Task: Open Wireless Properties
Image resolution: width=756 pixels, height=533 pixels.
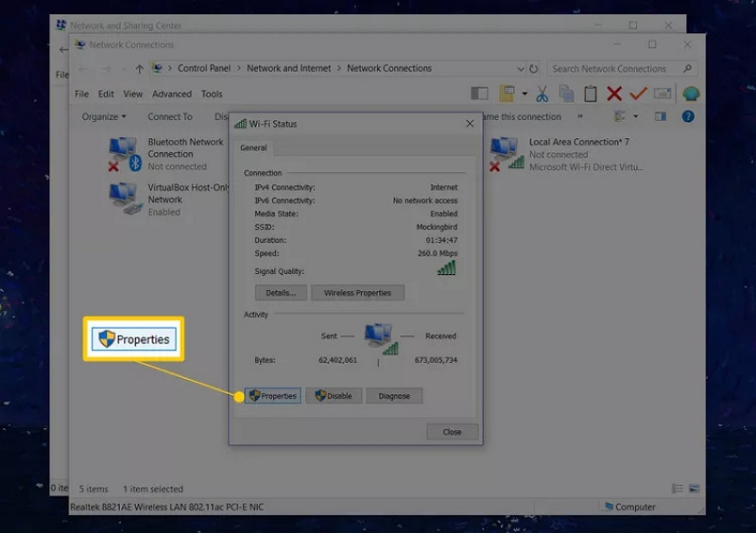Action: [357, 293]
